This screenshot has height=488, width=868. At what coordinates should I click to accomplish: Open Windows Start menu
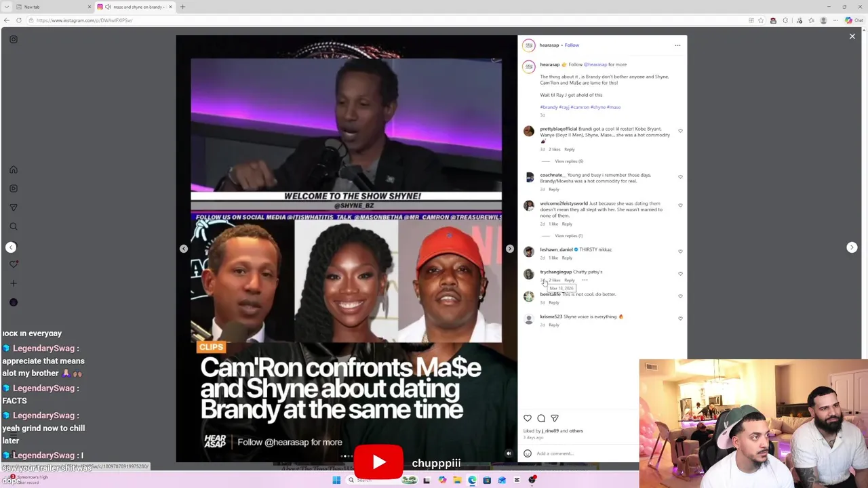point(336,480)
